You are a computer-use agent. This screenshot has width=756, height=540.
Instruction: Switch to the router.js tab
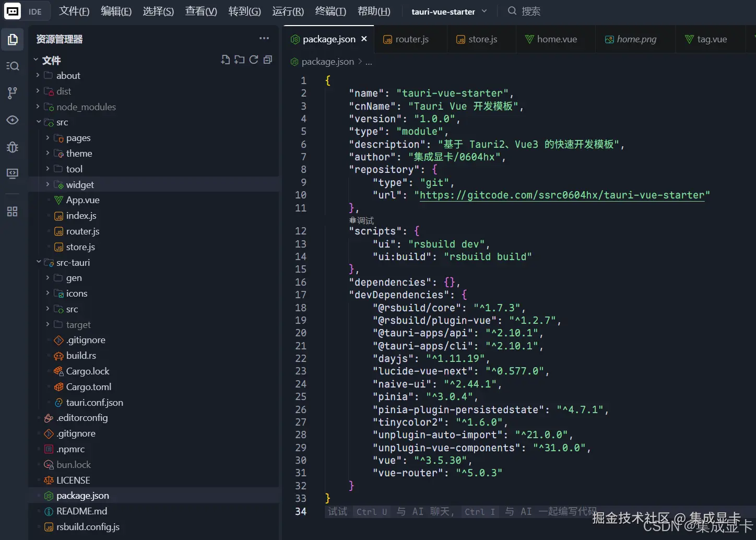411,39
